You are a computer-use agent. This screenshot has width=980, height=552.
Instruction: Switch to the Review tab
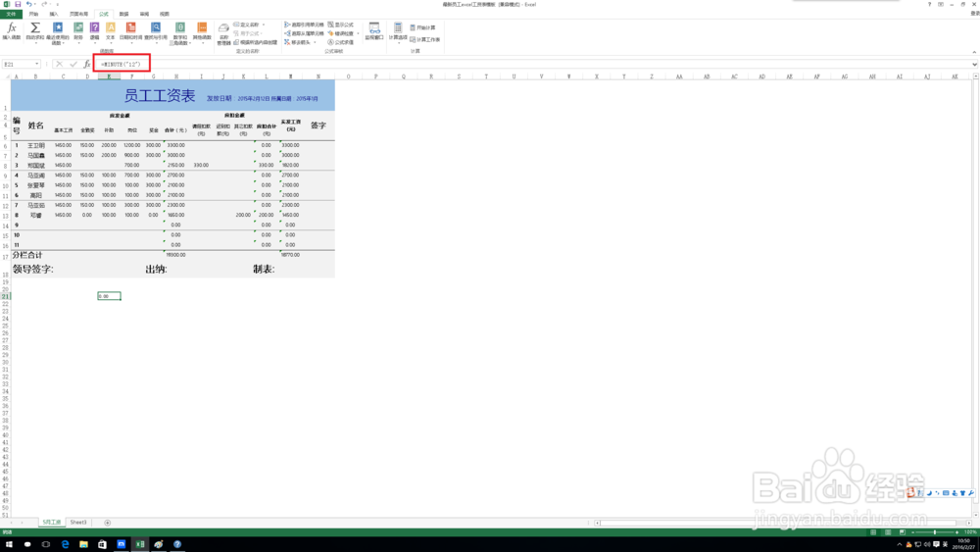pos(144,14)
